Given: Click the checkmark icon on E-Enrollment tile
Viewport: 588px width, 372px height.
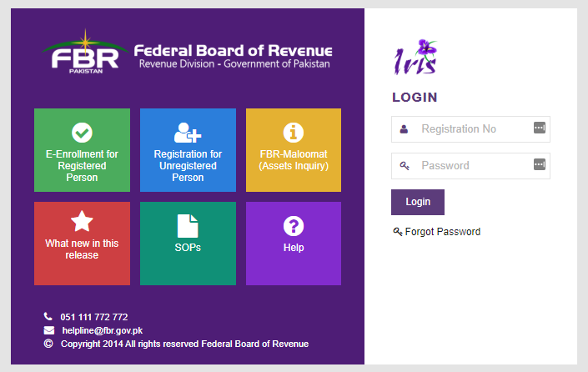Looking at the screenshot, I should (x=82, y=132).
